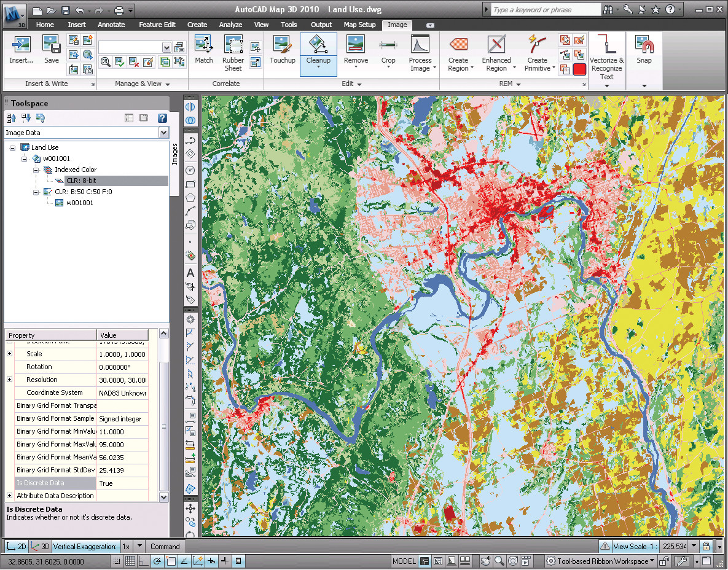Viewport: 728px width, 570px height.
Task: Switch to the Map Setup tab
Action: click(359, 25)
